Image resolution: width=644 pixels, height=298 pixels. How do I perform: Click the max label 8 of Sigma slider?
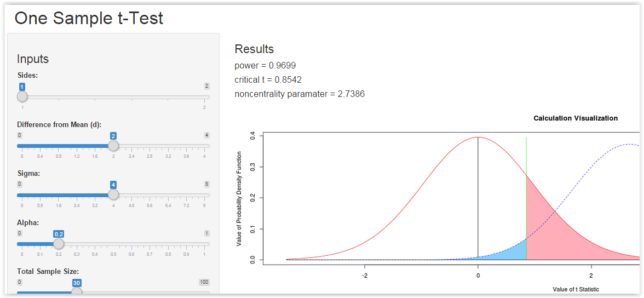click(x=206, y=184)
